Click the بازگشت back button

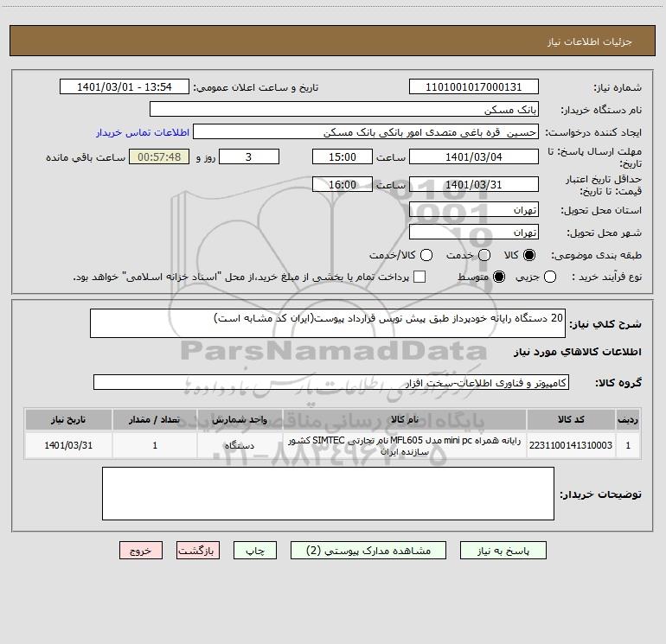click(198, 551)
